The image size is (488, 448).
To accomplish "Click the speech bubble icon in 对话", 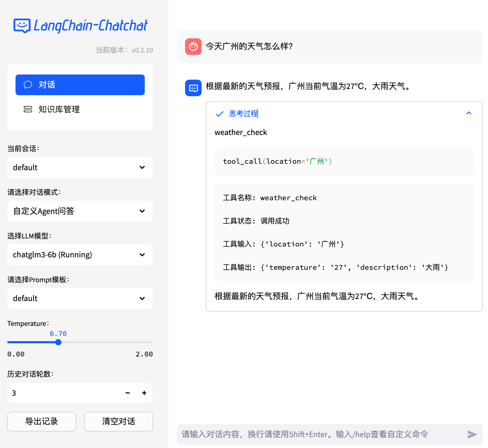I will click(x=28, y=85).
